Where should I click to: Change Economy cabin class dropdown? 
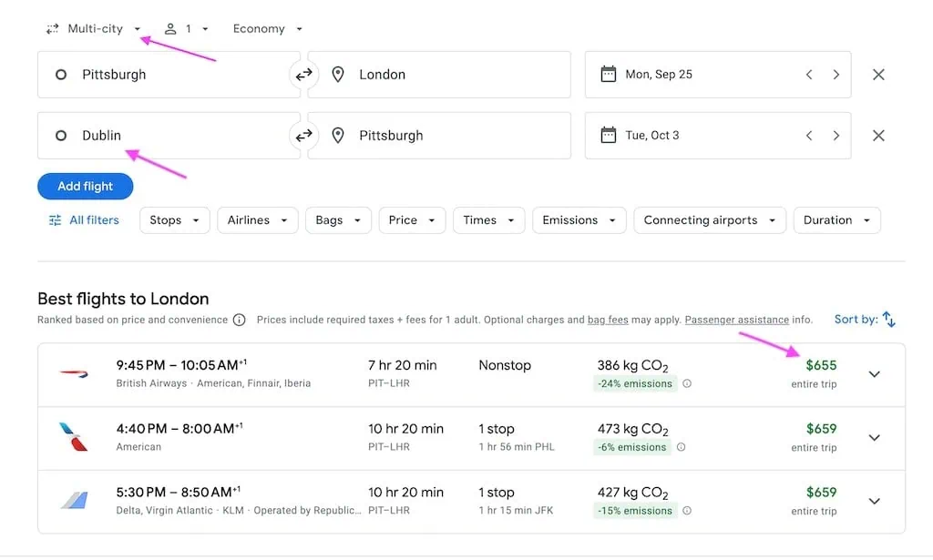(268, 28)
